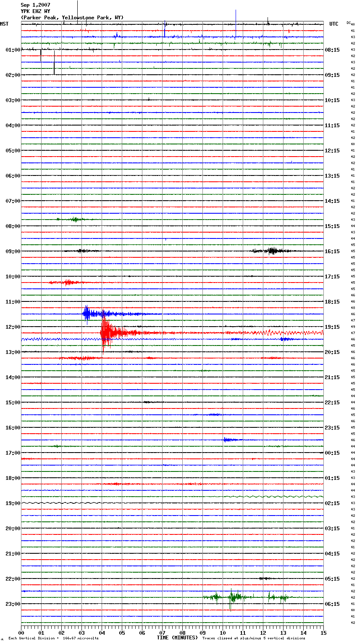Click the 22:15 UTC time label
Screen dimensions: 357x644
click(x=332, y=403)
